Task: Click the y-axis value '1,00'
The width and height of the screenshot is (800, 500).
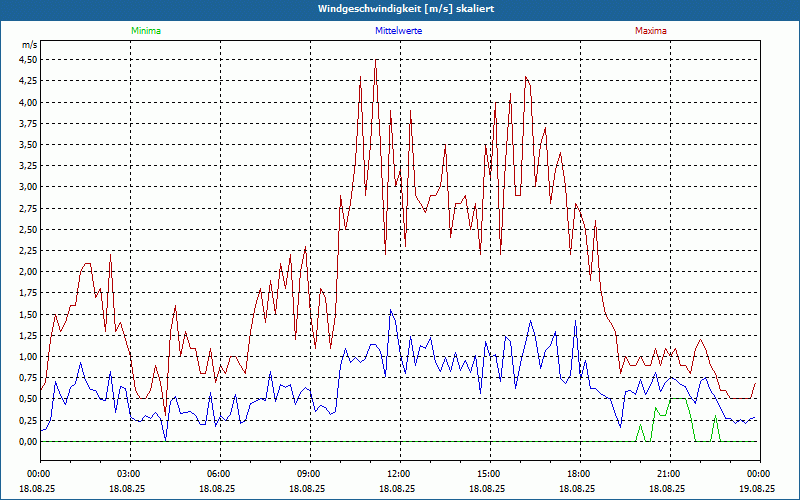Action: point(28,357)
